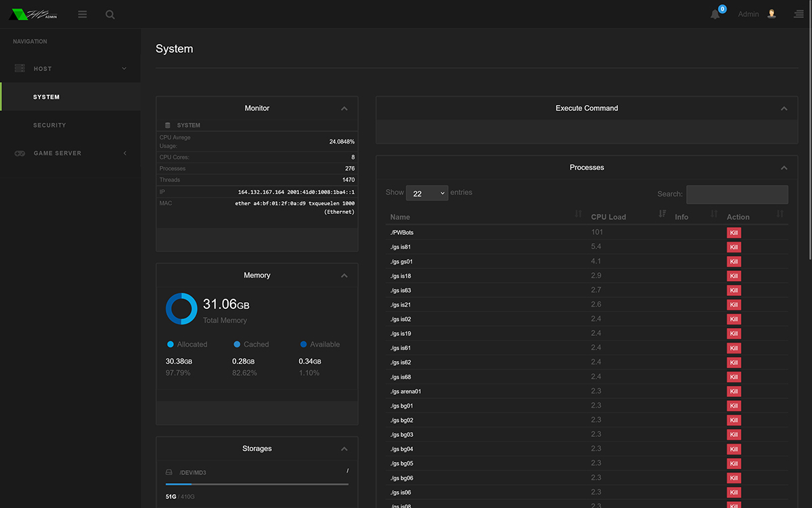Kill the ./gs arena01 process
Image resolution: width=812 pixels, height=508 pixels.
(x=734, y=391)
